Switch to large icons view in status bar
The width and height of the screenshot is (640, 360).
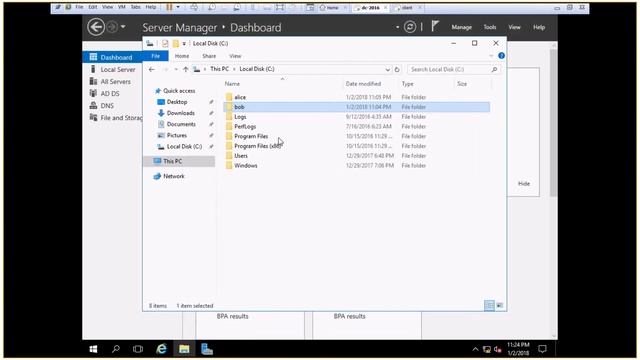500,305
